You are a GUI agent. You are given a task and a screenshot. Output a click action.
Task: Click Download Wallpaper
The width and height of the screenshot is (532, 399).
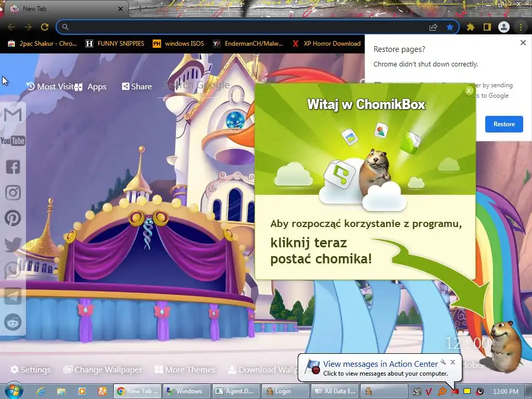(x=263, y=369)
